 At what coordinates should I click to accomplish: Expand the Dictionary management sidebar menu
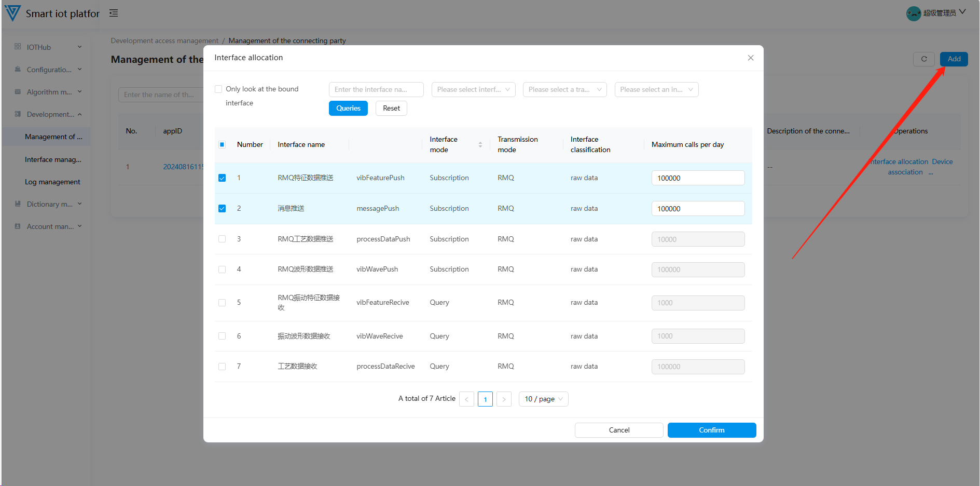(49, 205)
